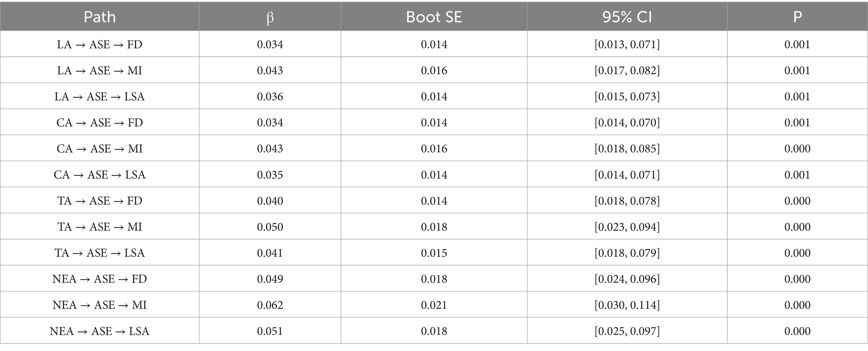This screenshot has width=868, height=351.
Task: Click the β value 0.062
Action: (x=270, y=305)
